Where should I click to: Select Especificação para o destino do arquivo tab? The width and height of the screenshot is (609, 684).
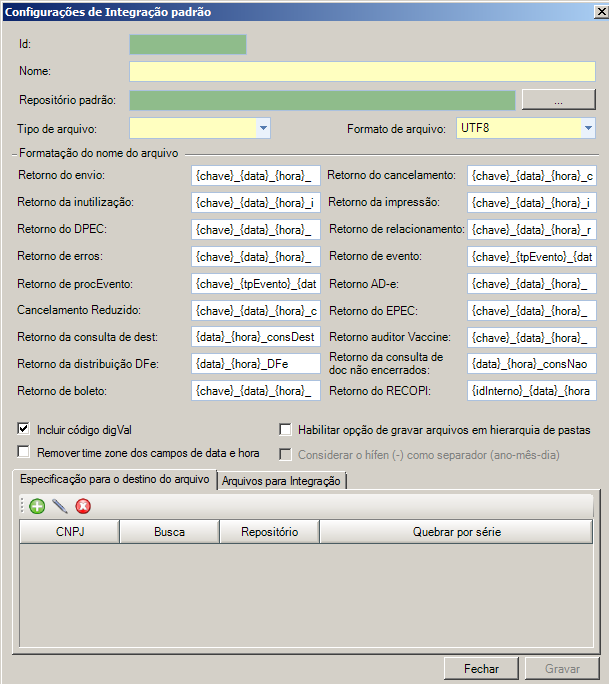tap(115, 480)
